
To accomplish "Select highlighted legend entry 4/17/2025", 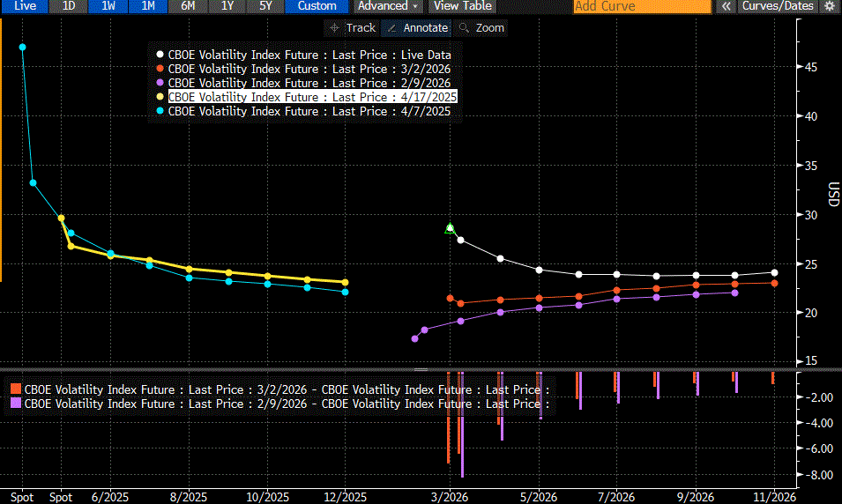I will tap(312, 97).
